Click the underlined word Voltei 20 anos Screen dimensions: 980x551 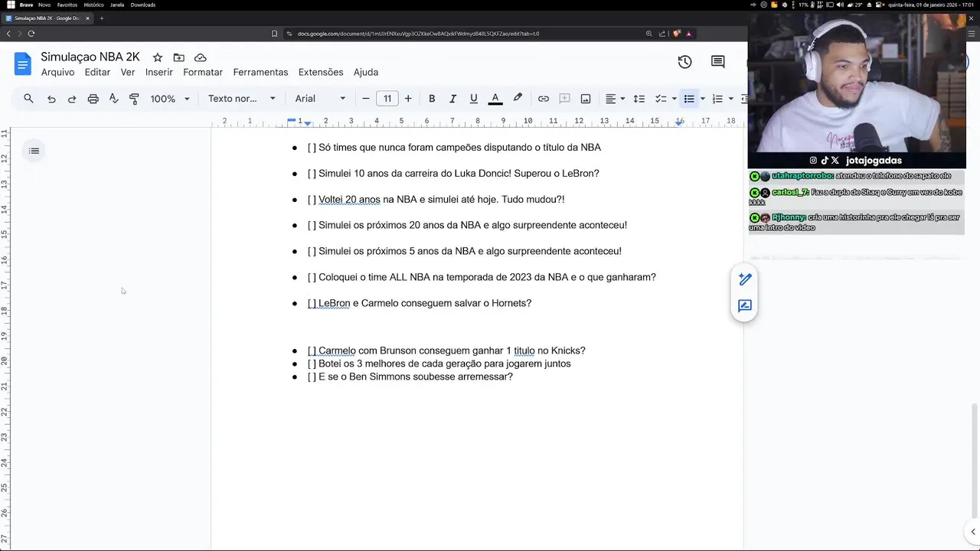[x=349, y=199]
